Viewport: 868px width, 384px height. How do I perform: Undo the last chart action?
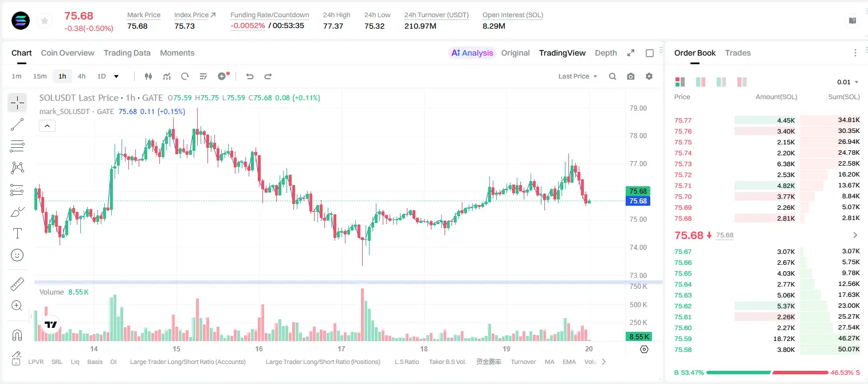pos(250,76)
